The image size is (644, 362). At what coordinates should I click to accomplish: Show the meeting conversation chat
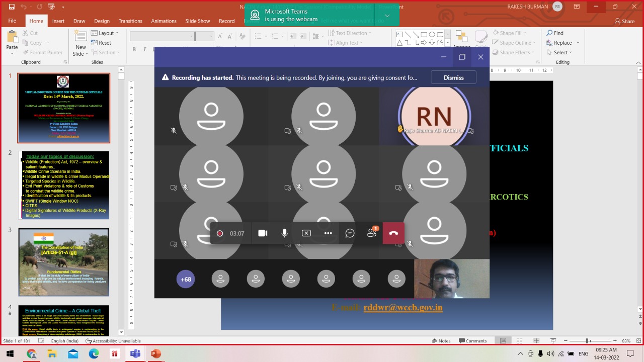[x=350, y=233]
